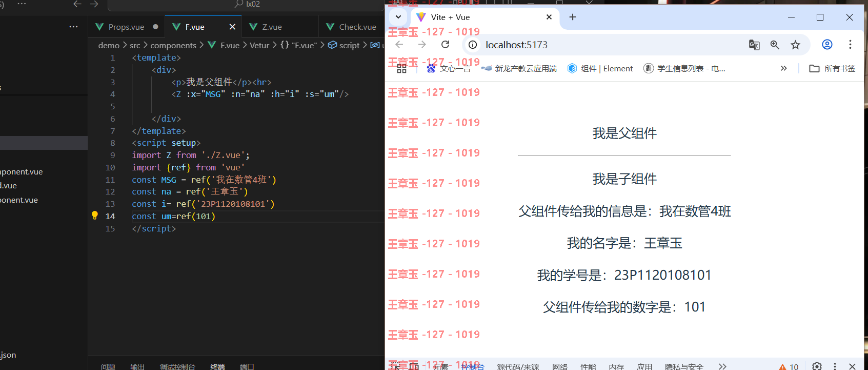View site information for localhost:5173
868x370 pixels.
click(473, 45)
